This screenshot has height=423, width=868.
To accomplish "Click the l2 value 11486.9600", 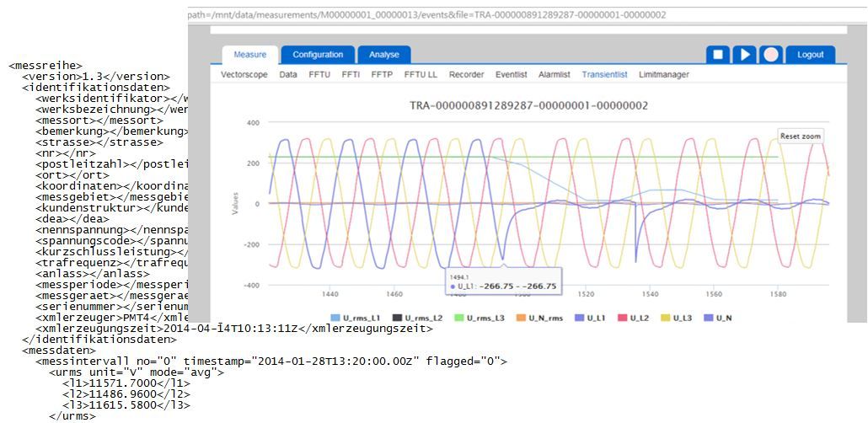I will point(126,394).
